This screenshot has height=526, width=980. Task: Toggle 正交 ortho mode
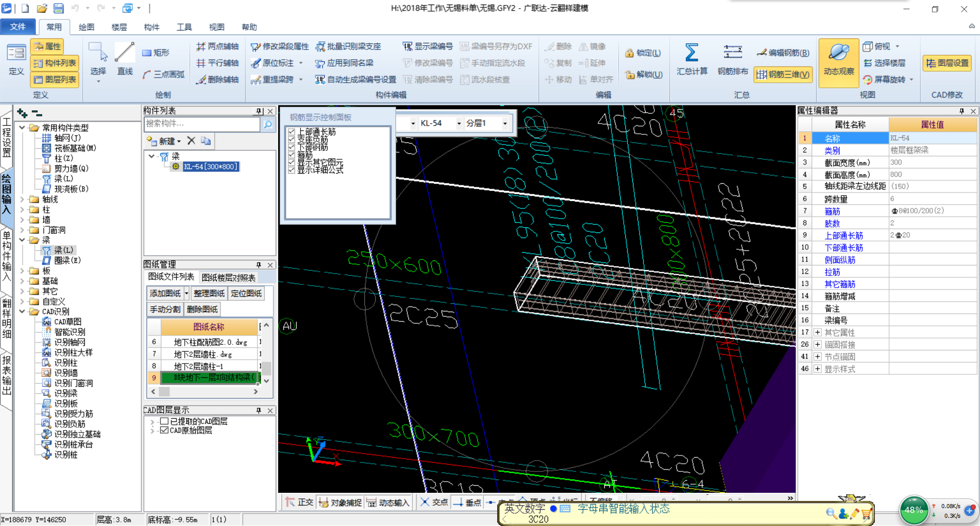(x=300, y=503)
